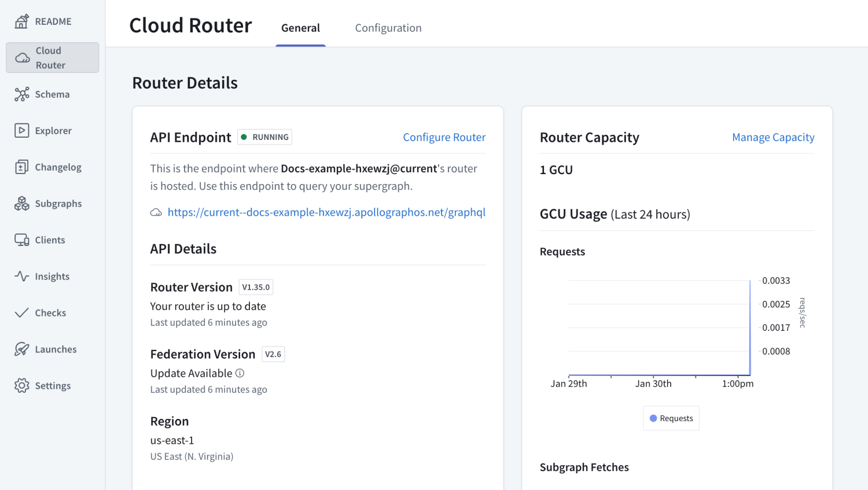Image resolution: width=868 pixels, height=490 pixels.
Task: Toggle the Requests series in chart legend
Action: [x=671, y=418]
